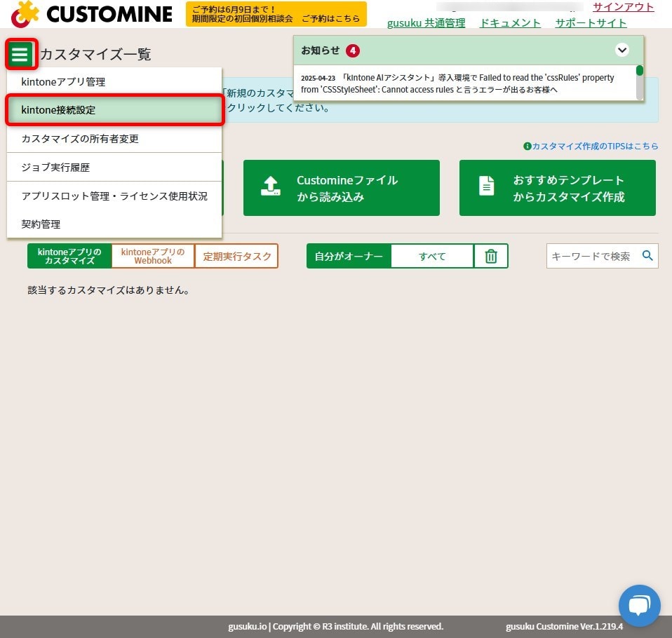The width and height of the screenshot is (672, 638).
Task: Click gusuku Customine Ver.1.219.4 footer text
Action: [564, 626]
